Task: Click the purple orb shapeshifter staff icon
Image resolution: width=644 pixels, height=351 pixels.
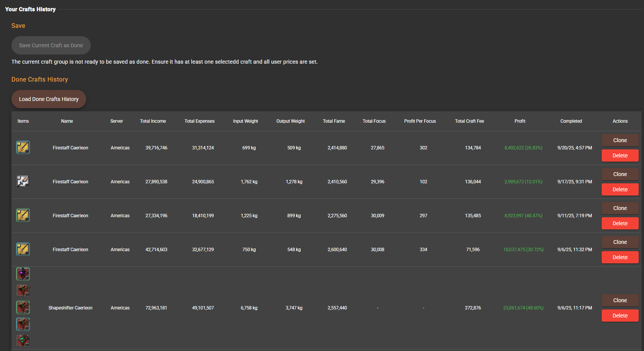Action: [x=23, y=274]
